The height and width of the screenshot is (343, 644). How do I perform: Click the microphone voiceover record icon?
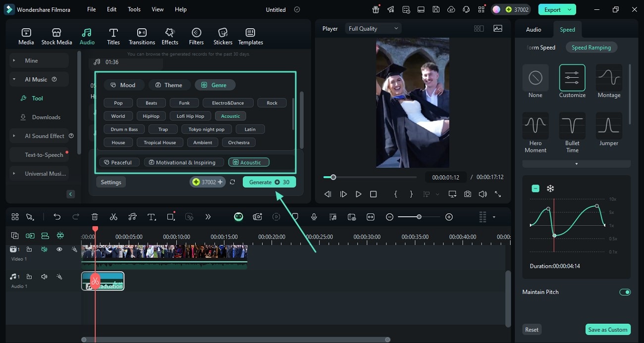(314, 217)
